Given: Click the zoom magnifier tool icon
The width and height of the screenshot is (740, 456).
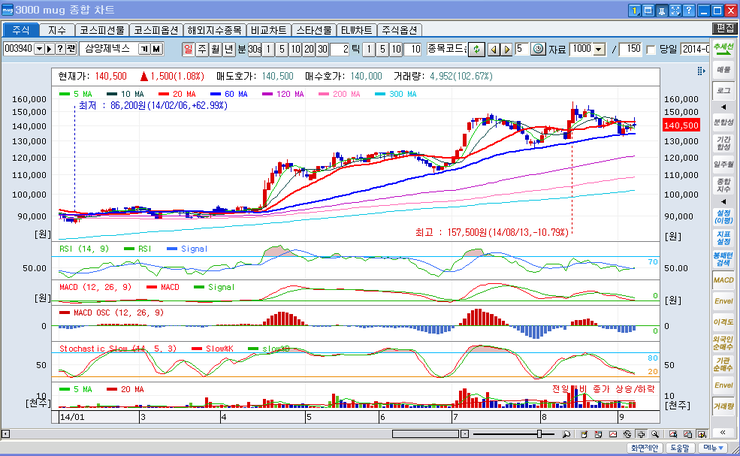Looking at the screenshot, I should click(655, 434).
